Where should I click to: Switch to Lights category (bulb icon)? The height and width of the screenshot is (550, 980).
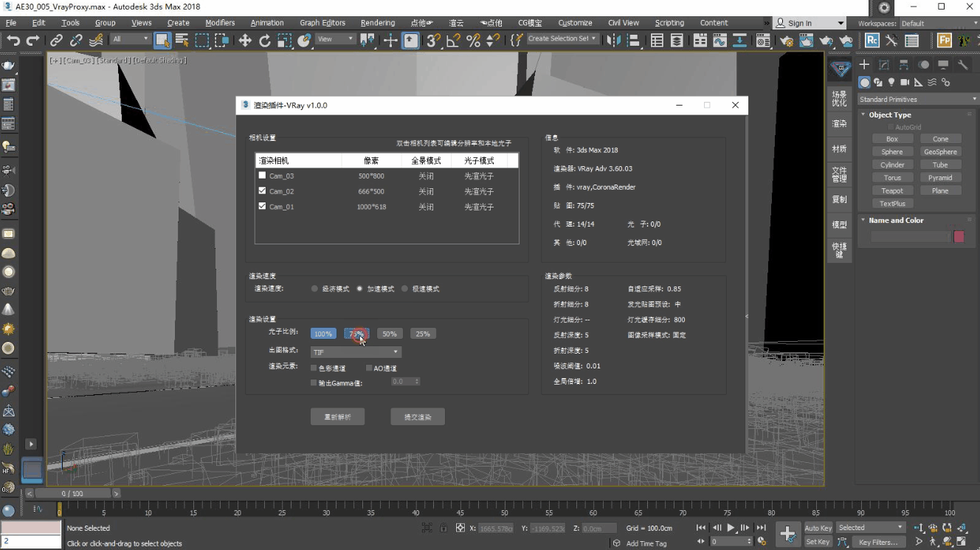point(891,82)
